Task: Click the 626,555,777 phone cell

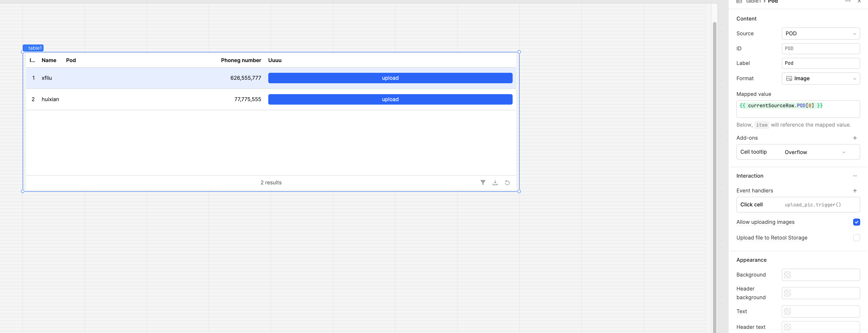Action: coord(246,78)
